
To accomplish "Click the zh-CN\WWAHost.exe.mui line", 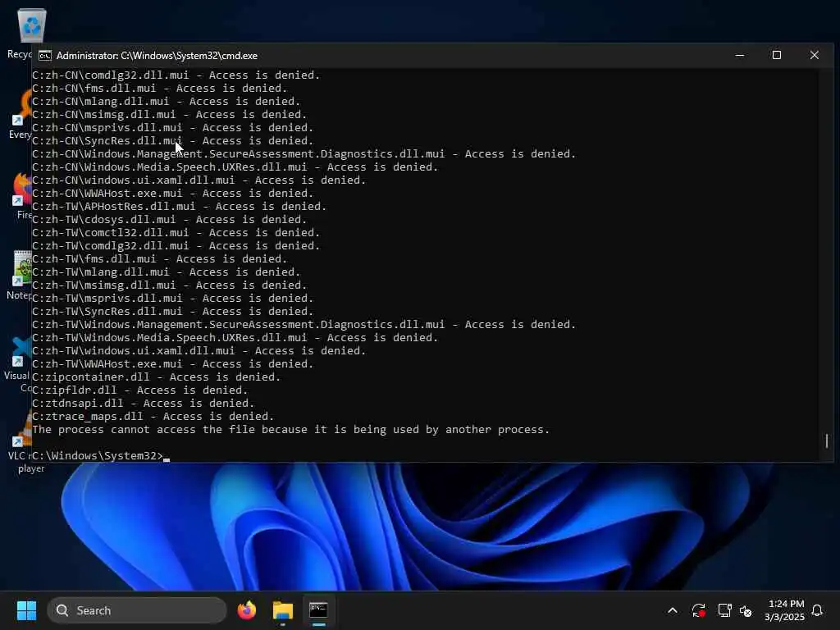I will point(173,194).
